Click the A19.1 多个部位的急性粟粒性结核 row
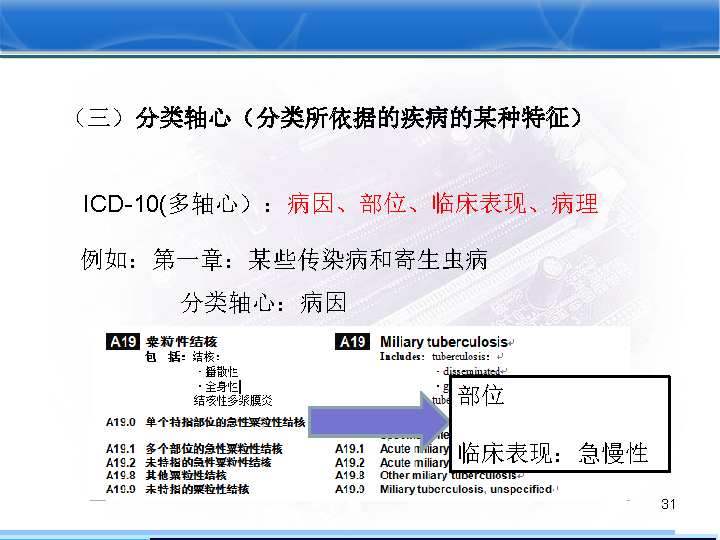This screenshot has width=720, height=540. (195, 449)
